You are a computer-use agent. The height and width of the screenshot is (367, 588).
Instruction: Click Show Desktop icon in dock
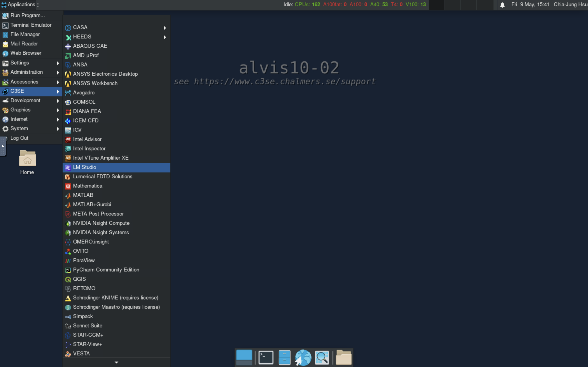pyautogui.click(x=244, y=357)
